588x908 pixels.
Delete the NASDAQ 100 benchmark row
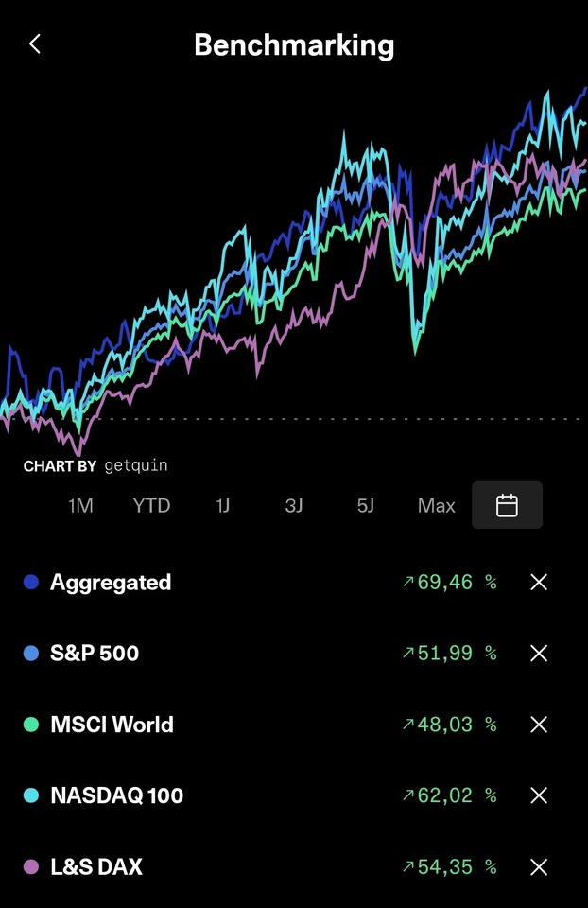(539, 795)
